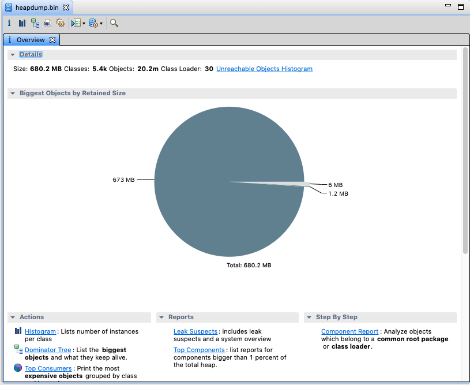470x385 pixels.
Task: Select the heapdump.bin editor tab
Action: pos(37,7)
